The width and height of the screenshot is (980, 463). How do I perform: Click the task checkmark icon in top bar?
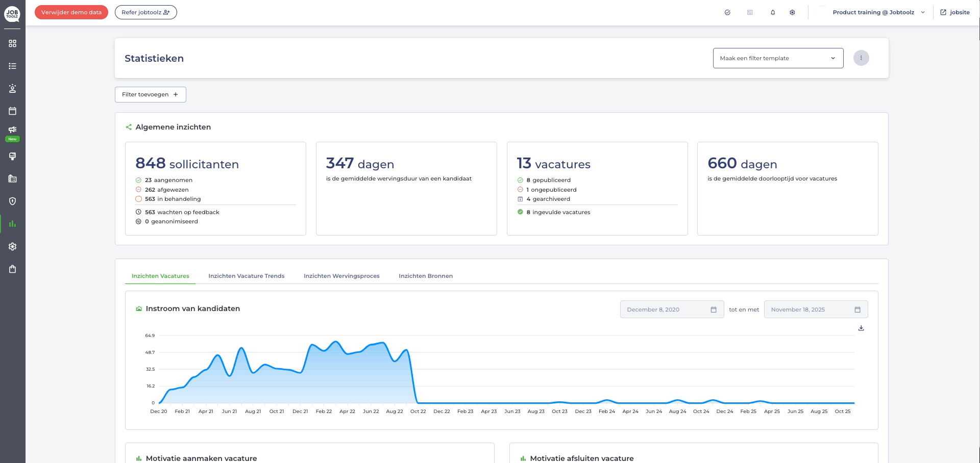(727, 13)
